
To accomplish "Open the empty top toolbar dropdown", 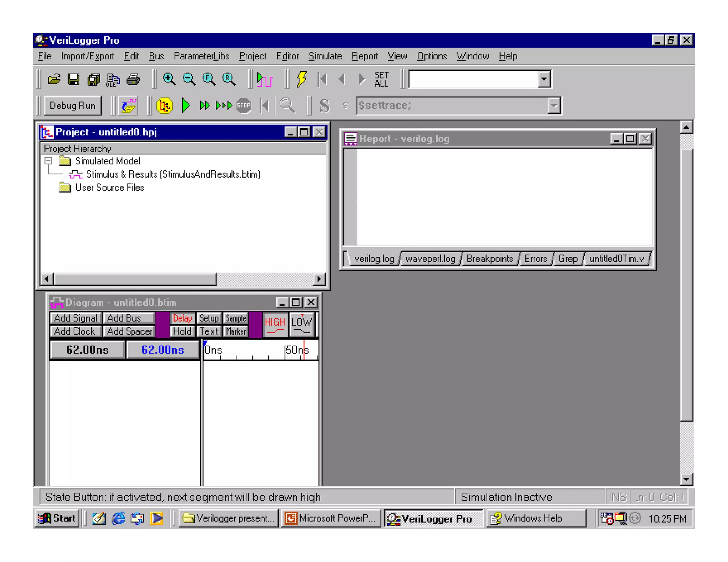I will [x=544, y=79].
